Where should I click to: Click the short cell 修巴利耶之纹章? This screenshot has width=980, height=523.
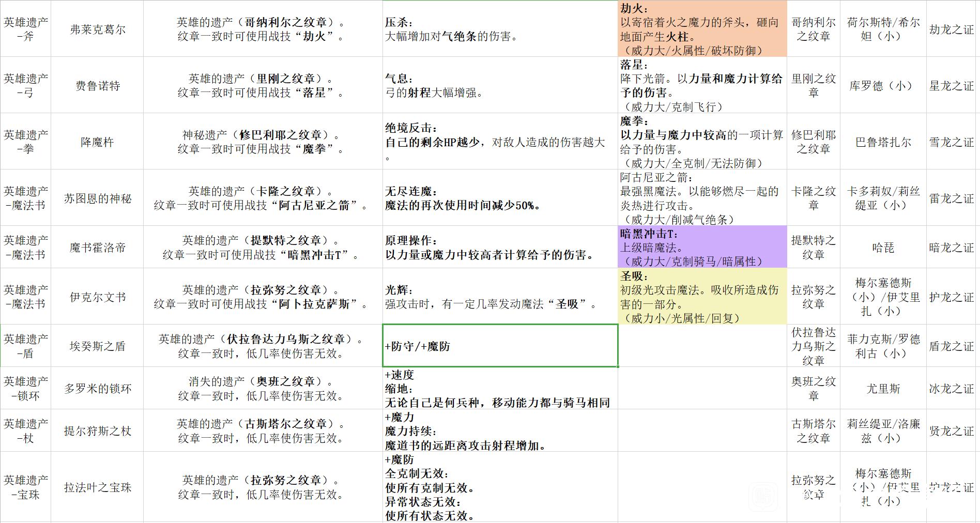(814, 142)
